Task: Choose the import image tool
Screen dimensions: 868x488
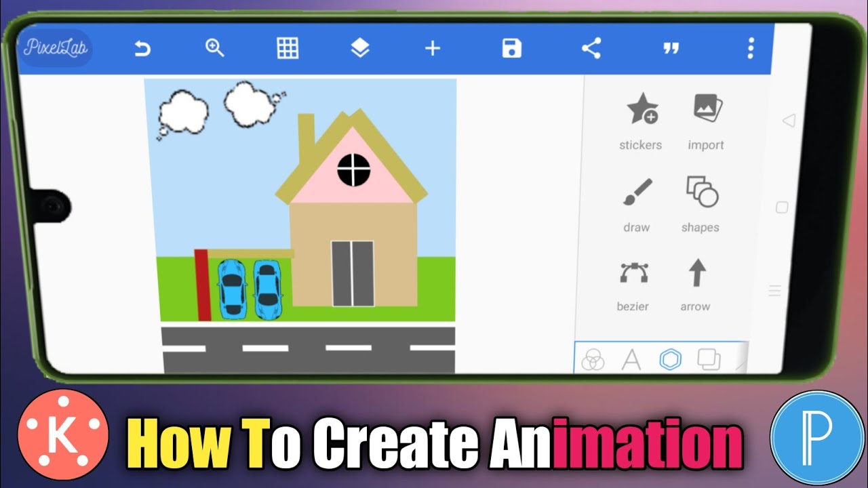Action: pos(707,123)
